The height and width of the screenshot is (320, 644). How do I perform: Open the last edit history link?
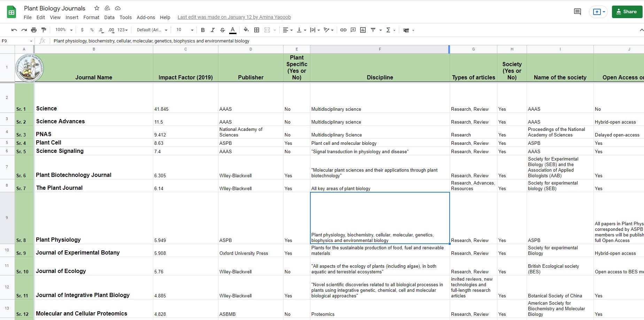click(234, 17)
